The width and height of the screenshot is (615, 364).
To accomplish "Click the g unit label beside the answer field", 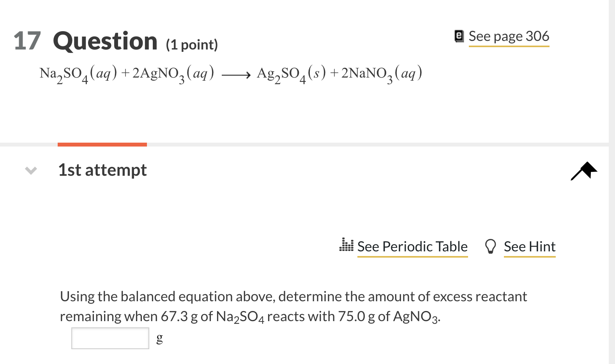I will 159,338.
